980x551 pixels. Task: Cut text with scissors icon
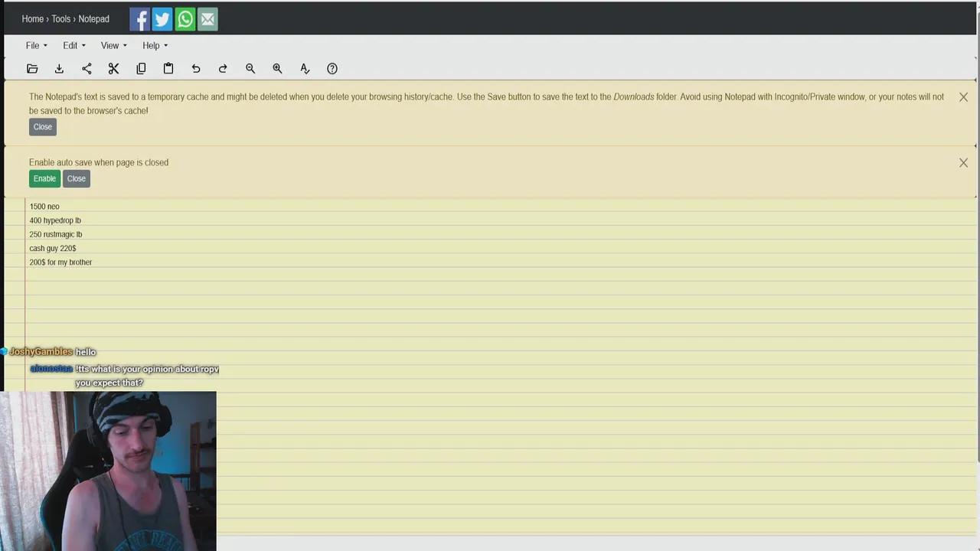click(x=113, y=69)
